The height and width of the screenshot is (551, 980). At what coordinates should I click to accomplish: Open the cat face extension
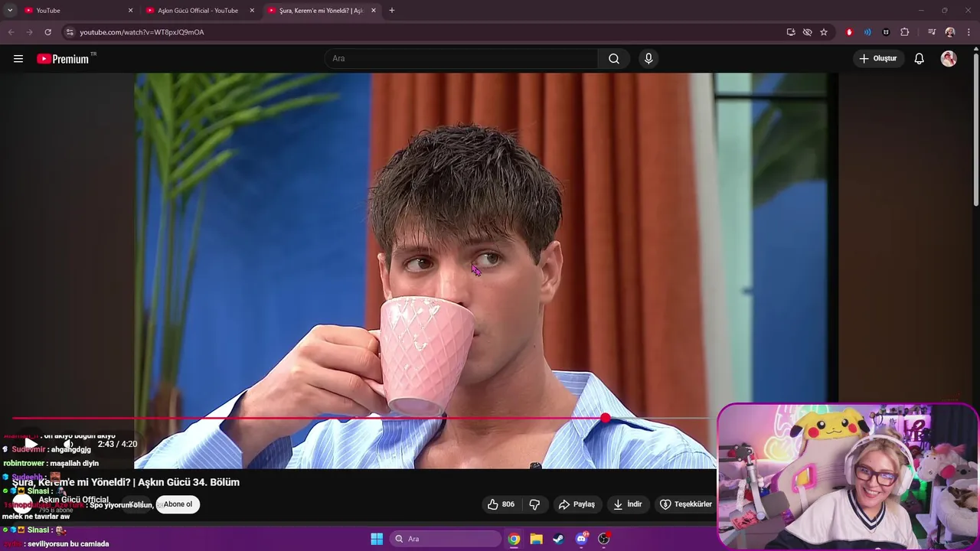(886, 32)
